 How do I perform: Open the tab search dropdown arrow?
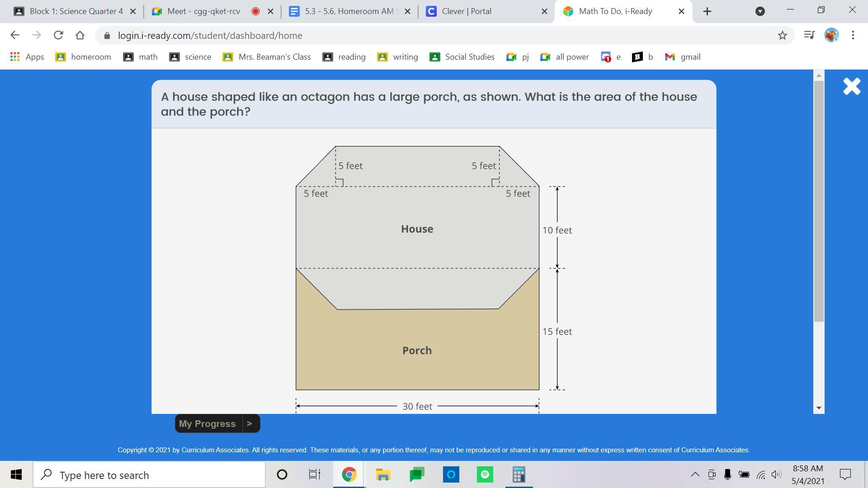pos(760,11)
